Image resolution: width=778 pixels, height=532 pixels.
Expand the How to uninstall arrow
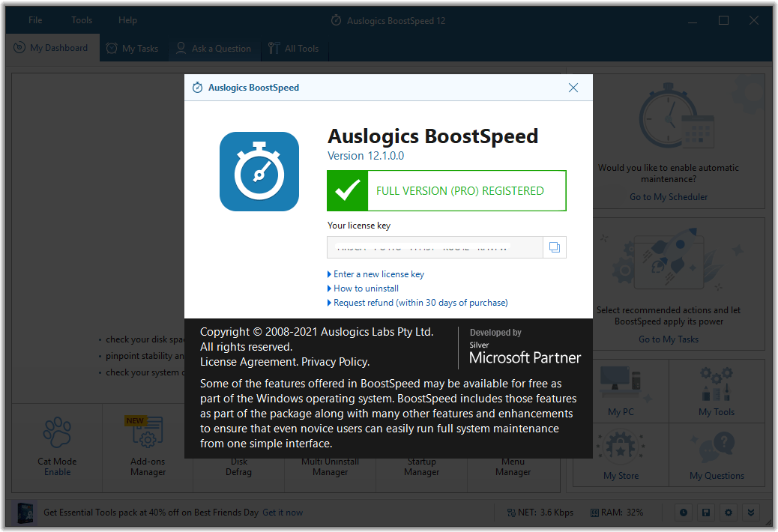coord(330,288)
